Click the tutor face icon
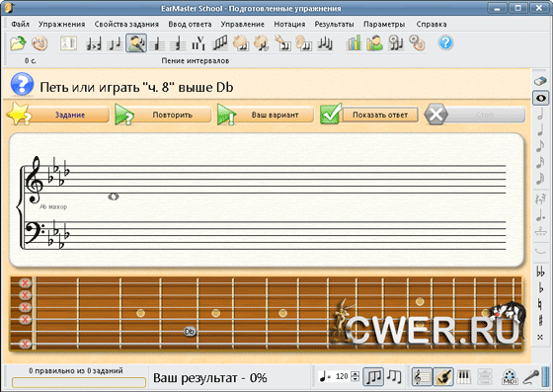553x392 pixels. click(39, 43)
